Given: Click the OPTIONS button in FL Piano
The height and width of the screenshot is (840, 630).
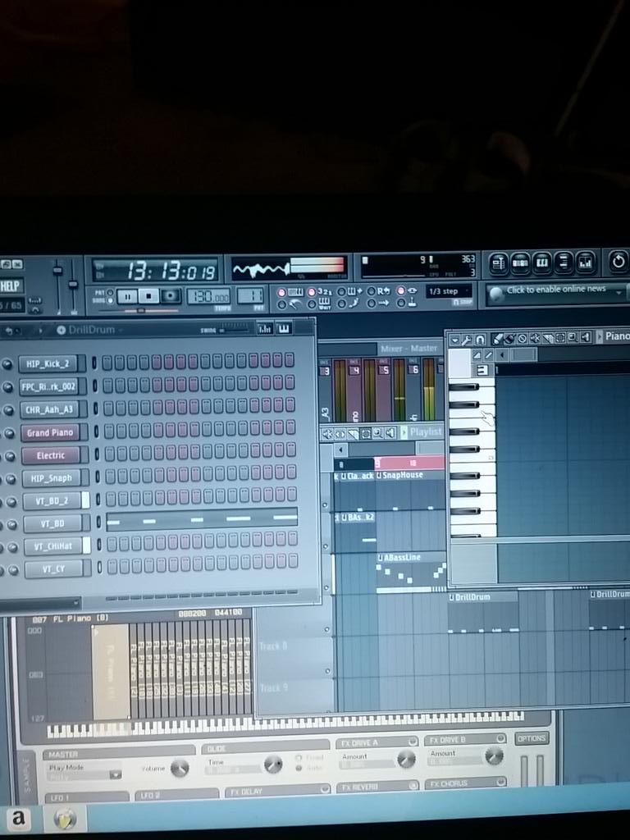Looking at the screenshot, I should (532, 738).
